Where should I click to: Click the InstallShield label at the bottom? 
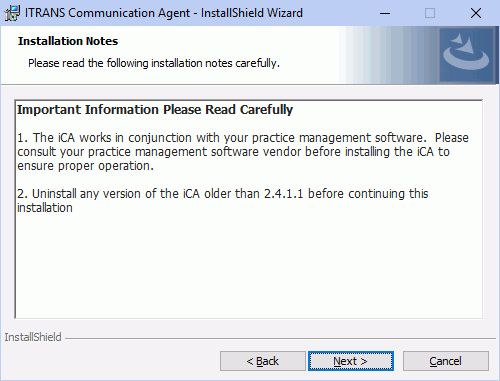[x=33, y=337]
